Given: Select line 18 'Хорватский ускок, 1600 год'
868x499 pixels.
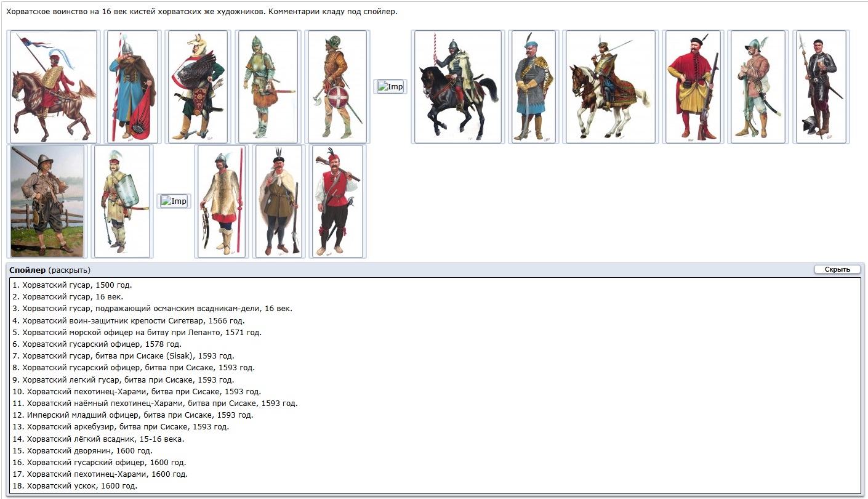Looking at the screenshot, I should click(x=75, y=485).
